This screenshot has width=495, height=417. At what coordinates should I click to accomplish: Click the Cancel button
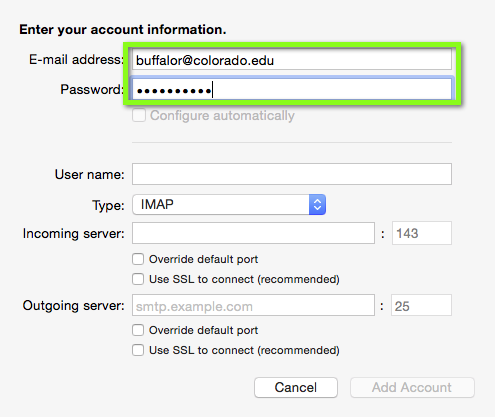point(296,387)
